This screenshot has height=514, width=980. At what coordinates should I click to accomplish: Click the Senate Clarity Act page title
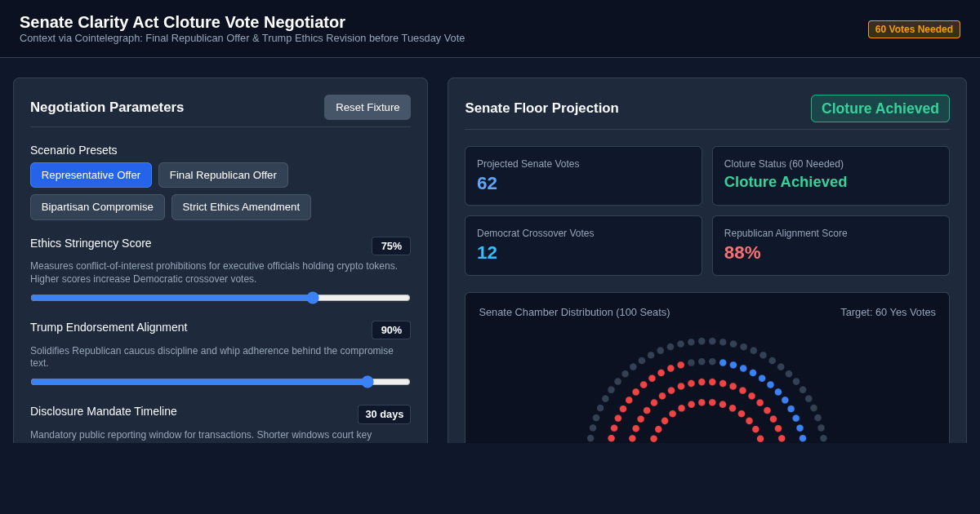182,22
